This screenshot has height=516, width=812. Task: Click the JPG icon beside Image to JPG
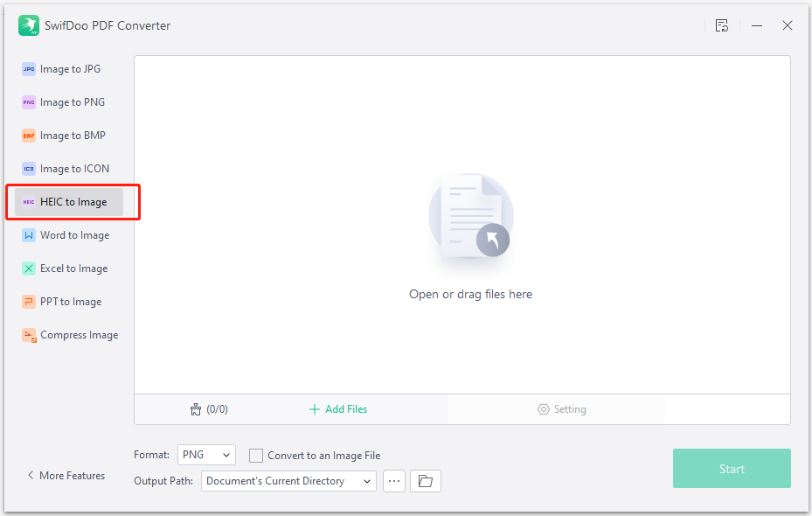click(x=29, y=69)
